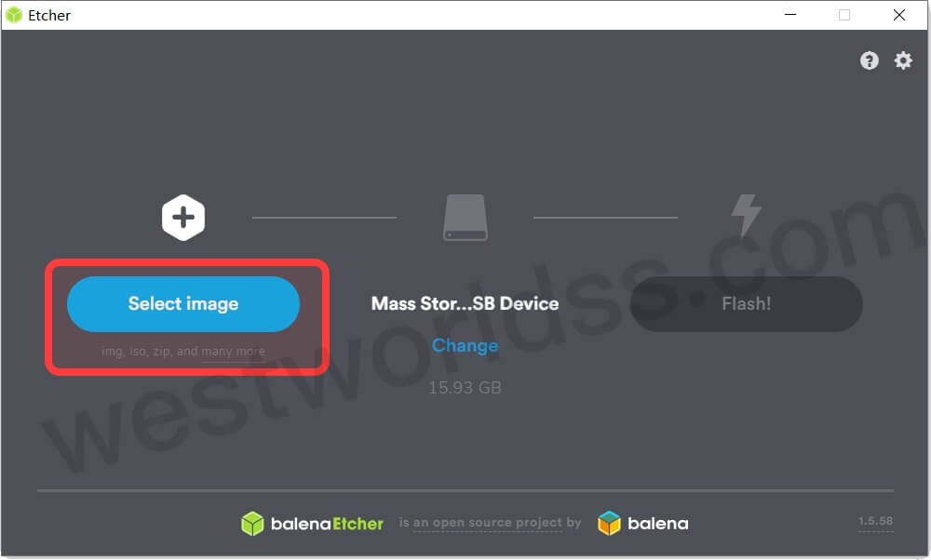Click the lightning bolt flash icon
931x560 pixels.
[x=746, y=215]
